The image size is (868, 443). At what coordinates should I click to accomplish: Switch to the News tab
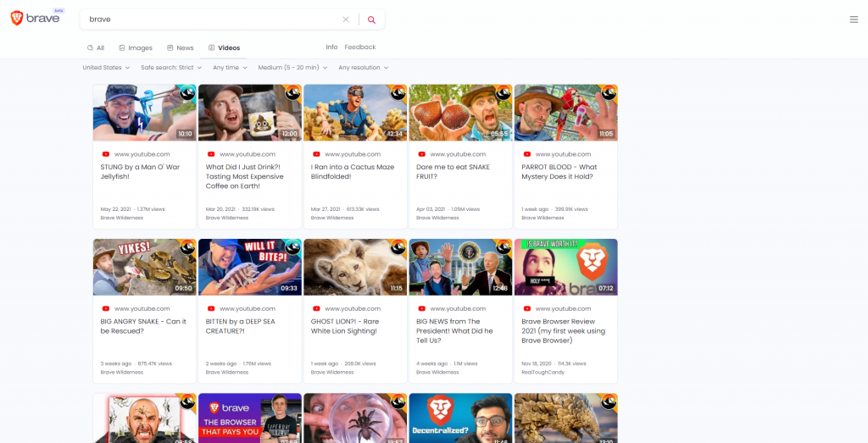tap(181, 48)
